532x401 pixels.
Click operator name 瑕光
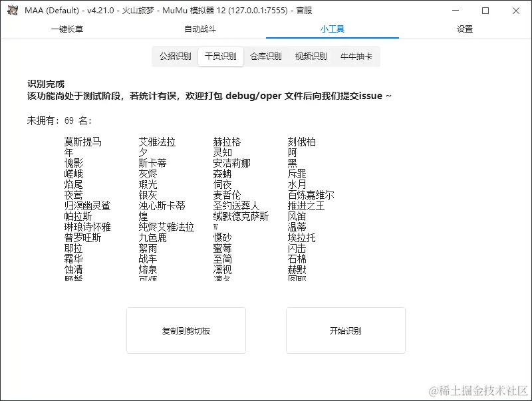tap(148, 184)
